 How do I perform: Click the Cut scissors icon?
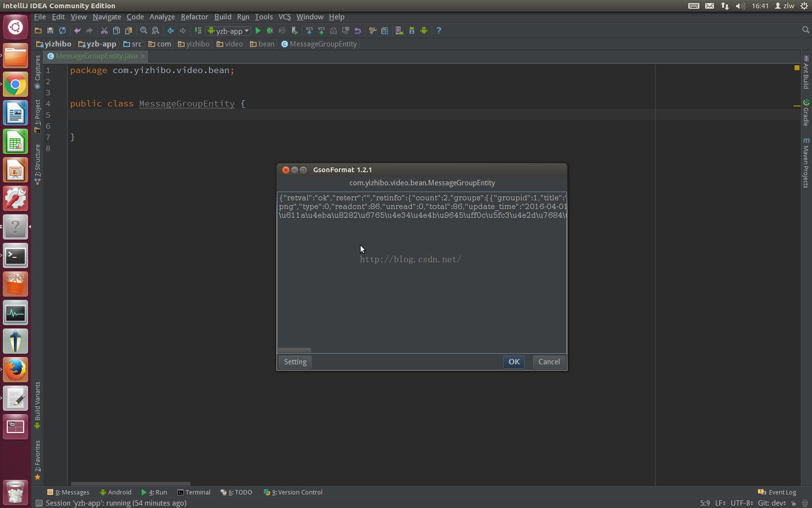point(104,30)
